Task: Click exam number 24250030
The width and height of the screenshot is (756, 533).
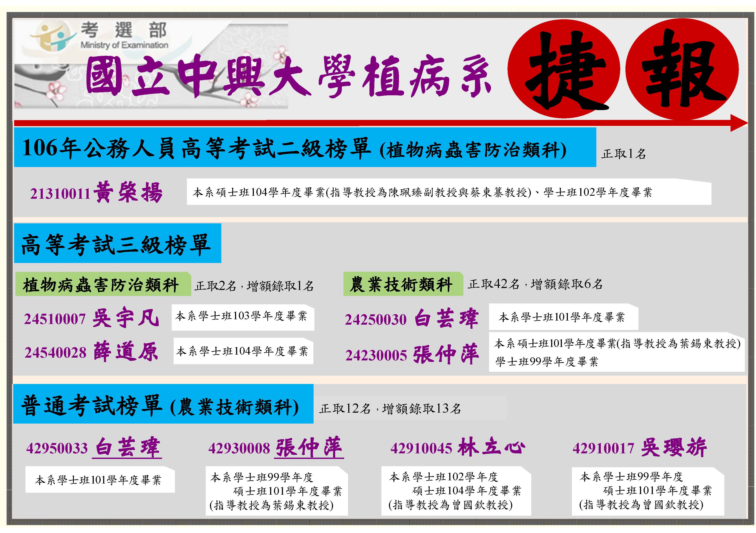Action: [x=376, y=320]
